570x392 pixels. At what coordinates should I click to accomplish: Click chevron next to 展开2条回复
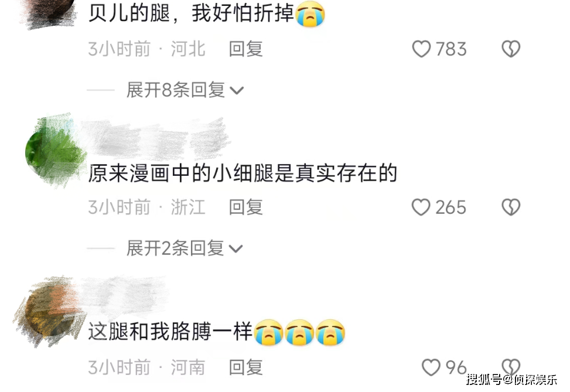(x=235, y=248)
